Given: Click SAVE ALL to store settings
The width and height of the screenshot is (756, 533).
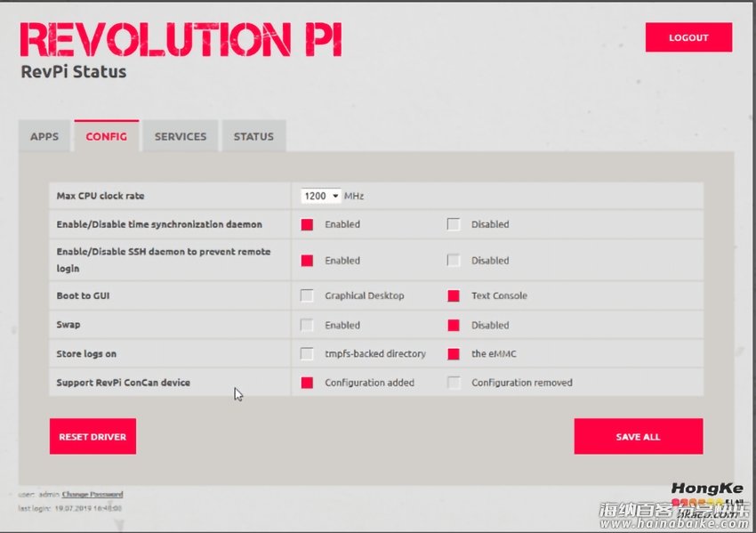Looking at the screenshot, I should point(639,437).
